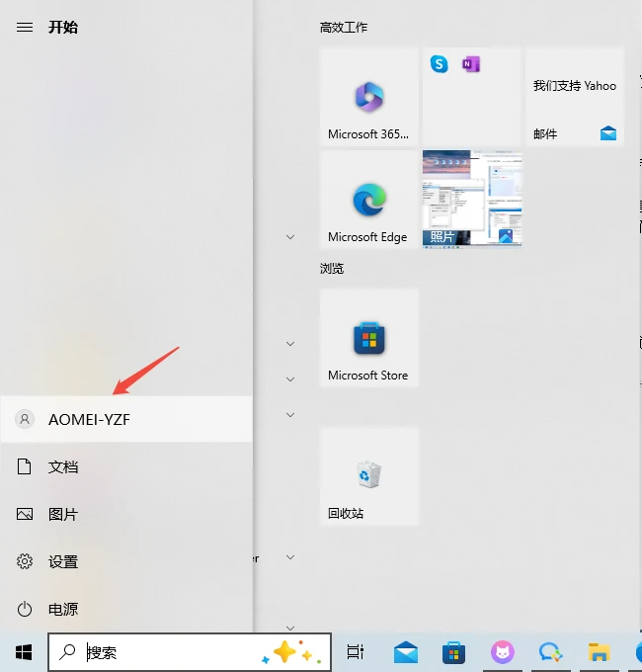Viewport: 642px width, 672px height.
Task: Open the chat bubble app on the taskbar
Action: (x=550, y=652)
